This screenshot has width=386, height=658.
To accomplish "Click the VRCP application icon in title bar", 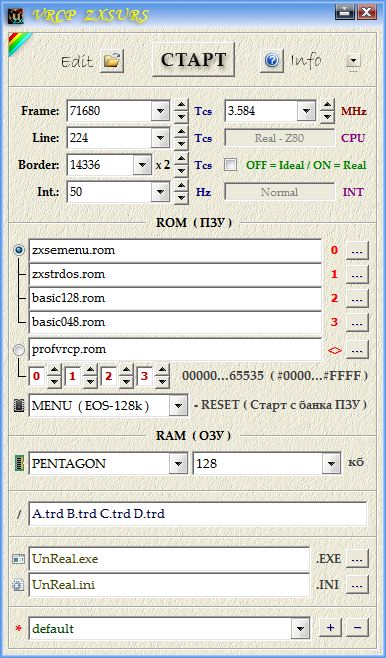I will [16, 15].
